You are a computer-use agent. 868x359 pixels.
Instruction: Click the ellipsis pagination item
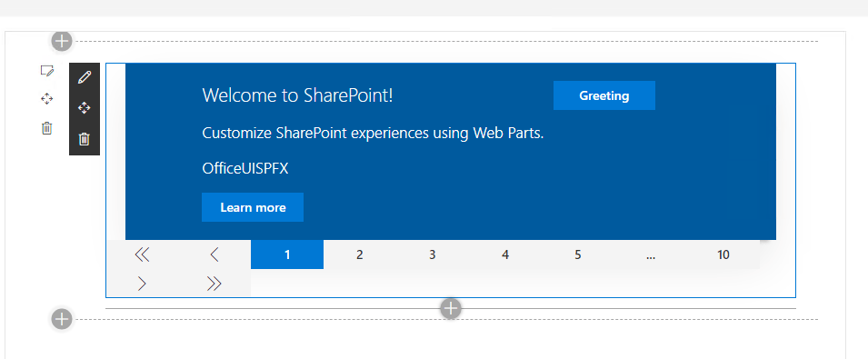click(x=651, y=254)
